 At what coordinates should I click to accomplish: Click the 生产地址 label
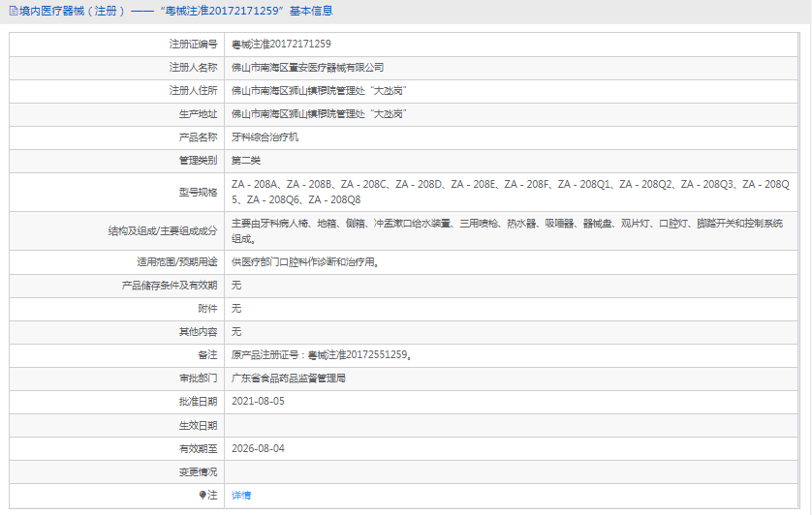[199, 114]
